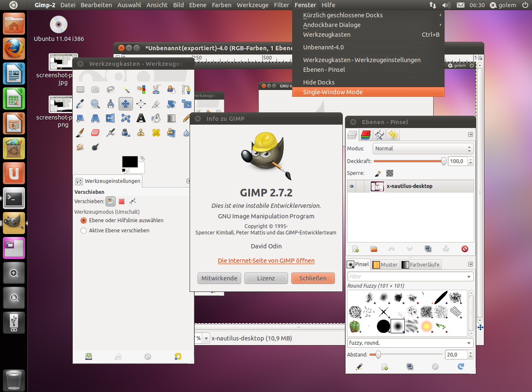The image size is (532, 392).
Task: Switch to the Muster tab
Action: (x=385, y=264)
